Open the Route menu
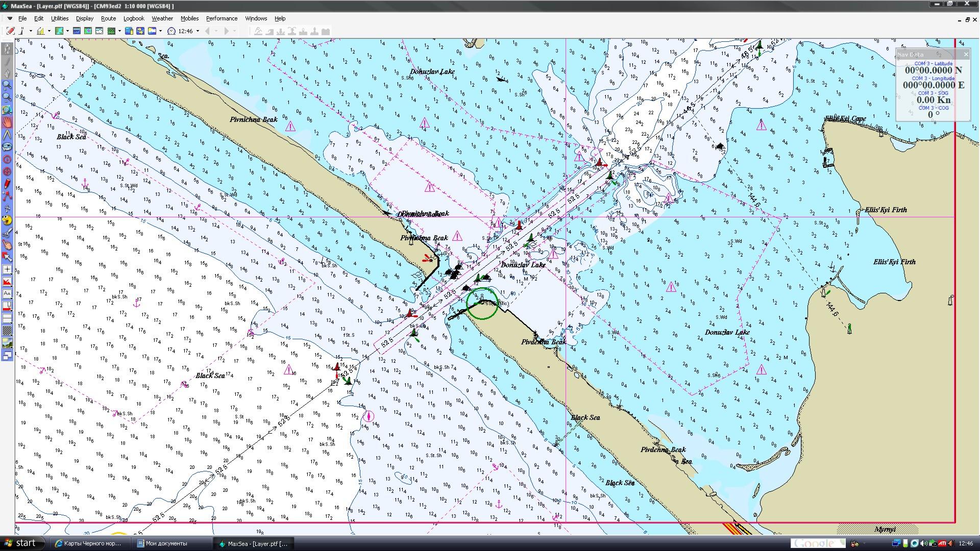980x551 pixels. click(x=108, y=18)
